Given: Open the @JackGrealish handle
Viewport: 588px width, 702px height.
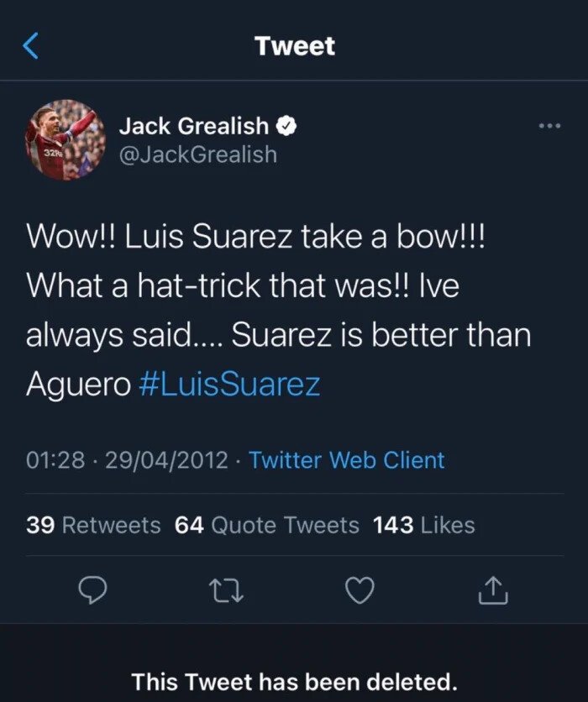Looking at the screenshot, I should click(198, 155).
